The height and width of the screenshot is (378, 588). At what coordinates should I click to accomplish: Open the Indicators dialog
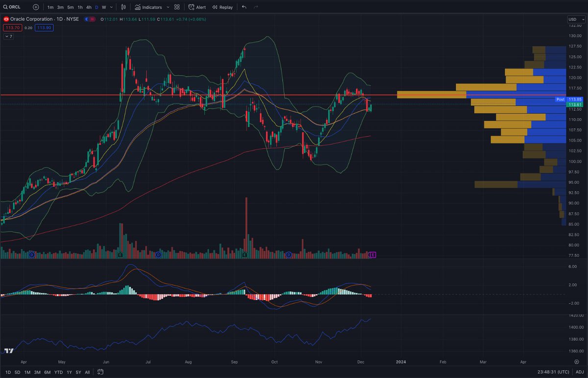pyautogui.click(x=148, y=7)
